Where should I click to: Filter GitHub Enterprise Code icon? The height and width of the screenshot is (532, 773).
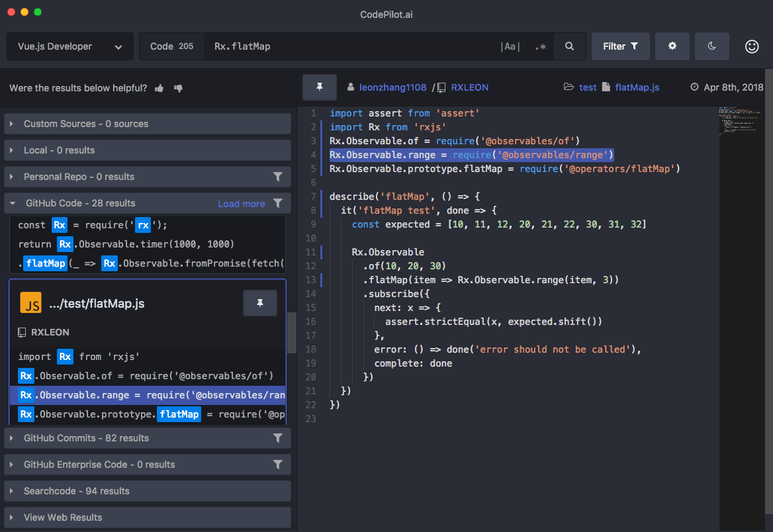pos(278,465)
